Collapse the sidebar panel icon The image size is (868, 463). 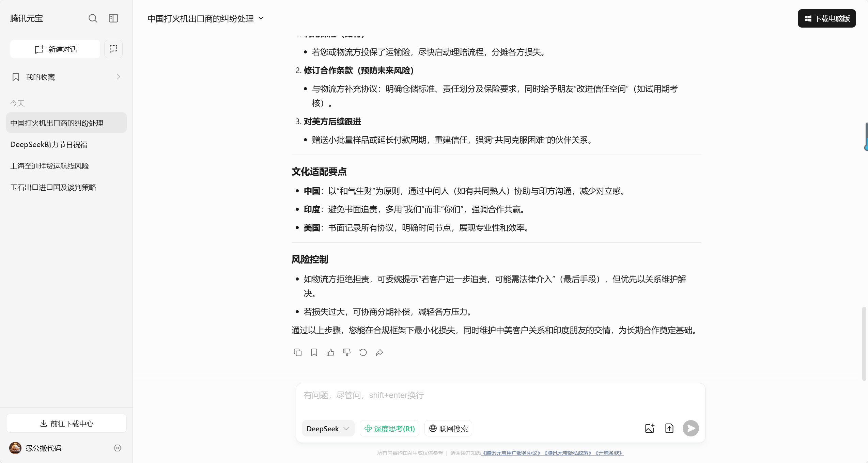click(x=113, y=18)
